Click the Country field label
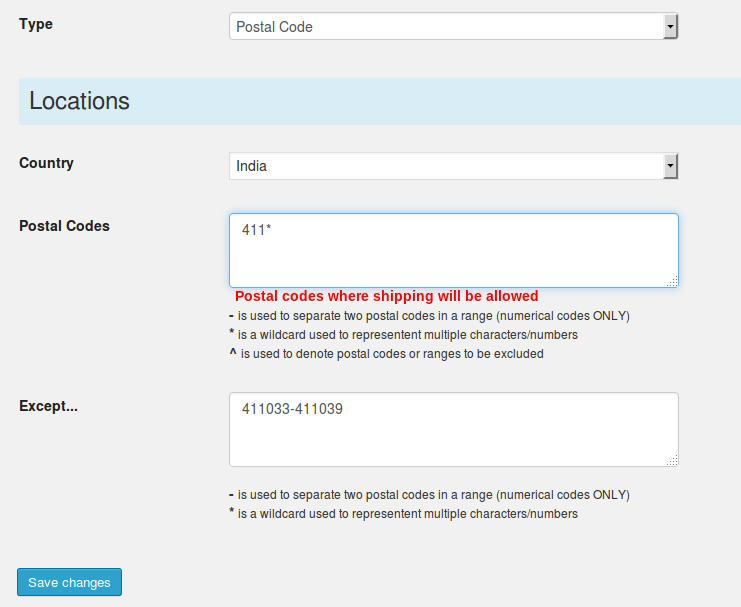The width and height of the screenshot is (741, 607). 46,163
